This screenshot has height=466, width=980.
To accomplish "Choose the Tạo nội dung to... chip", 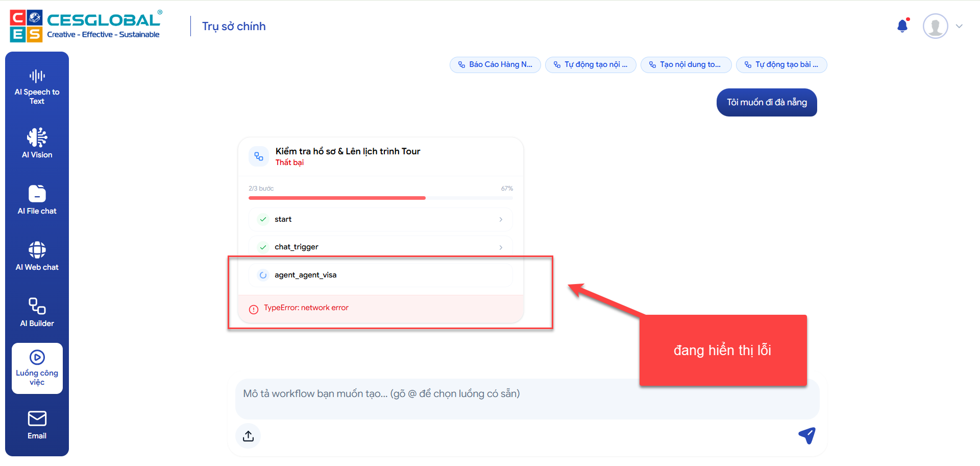I will coord(685,65).
